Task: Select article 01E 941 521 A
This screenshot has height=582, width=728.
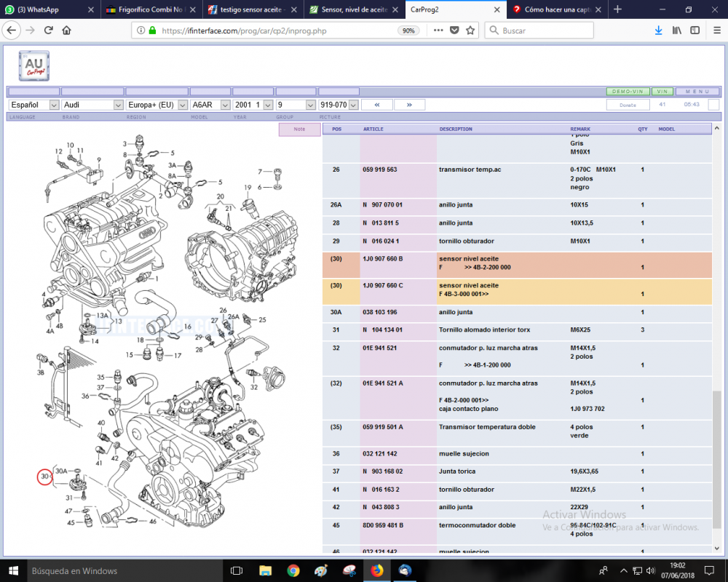Action: (383, 383)
